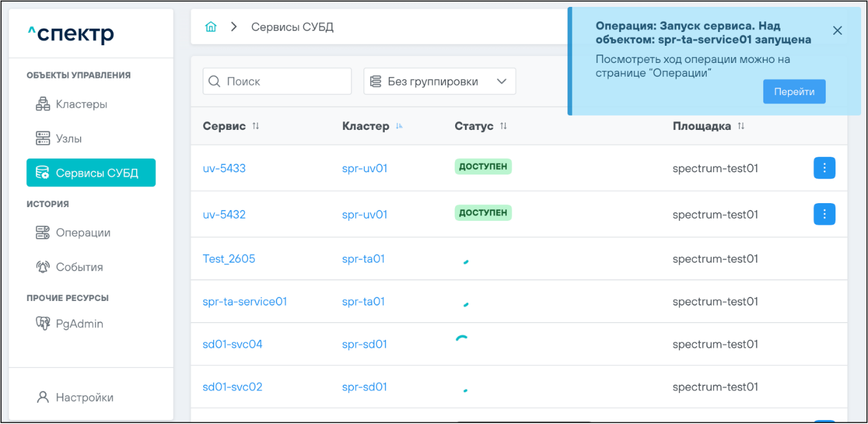The image size is (868, 424).
Task: Dismiss the notification with X
Action: [x=837, y=31]
